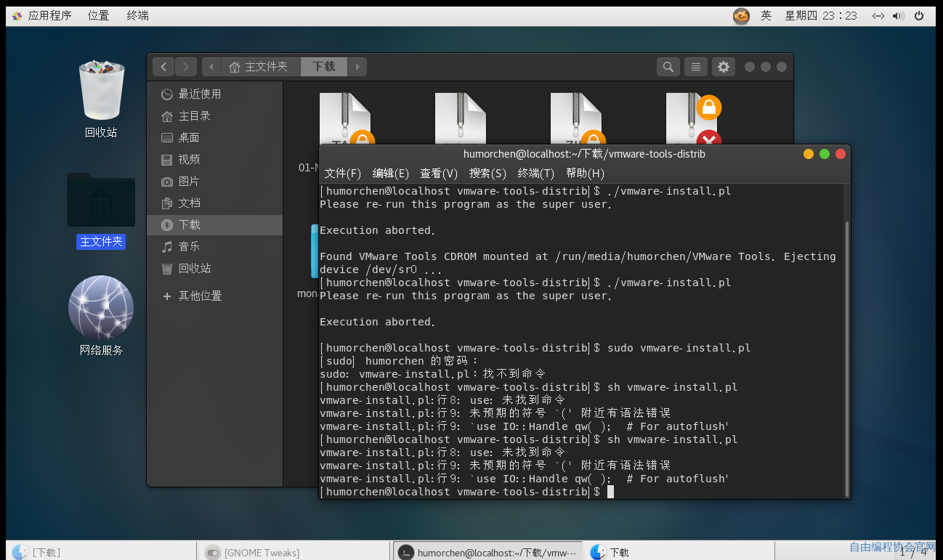This screenshot has height=560, width=943.
Task: Select the second zip archive in 下载
Action: click(461, 118)
